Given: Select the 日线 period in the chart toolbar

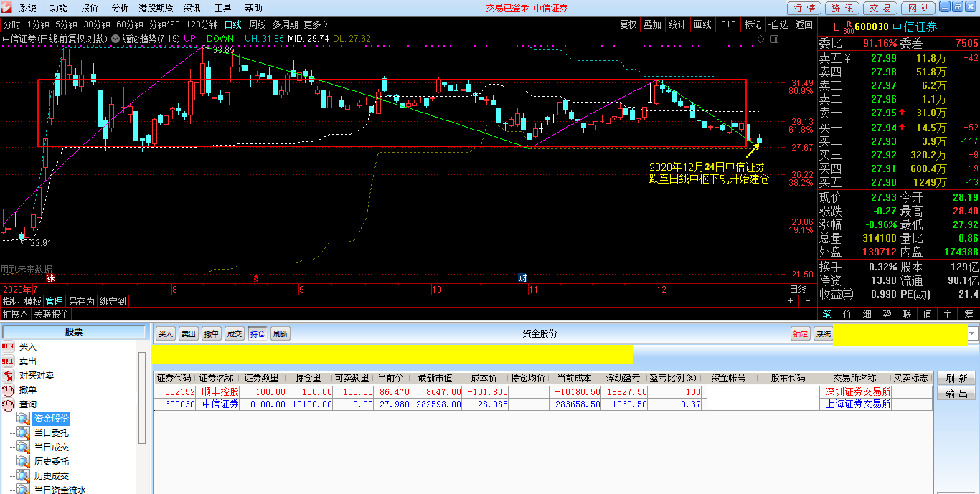Looking at the screenshot, I should pyautogui.click(x=233, y=24).
